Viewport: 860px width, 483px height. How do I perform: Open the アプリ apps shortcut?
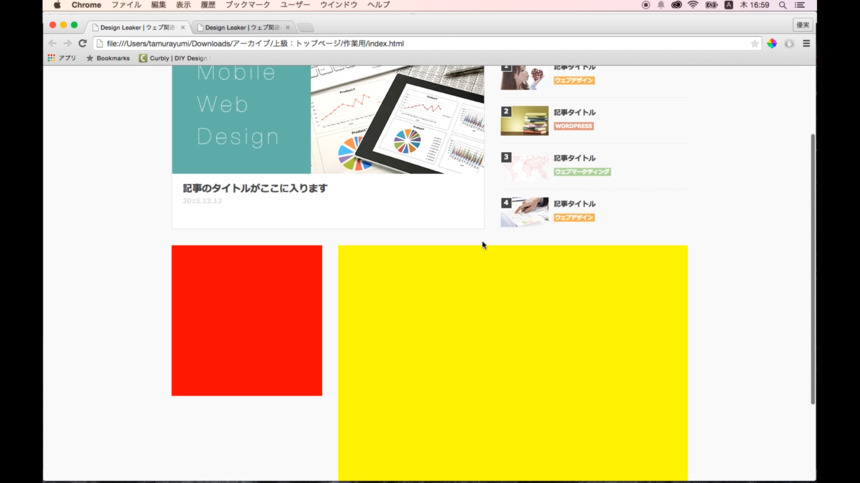pyautogui.click(x=62, y=58)
